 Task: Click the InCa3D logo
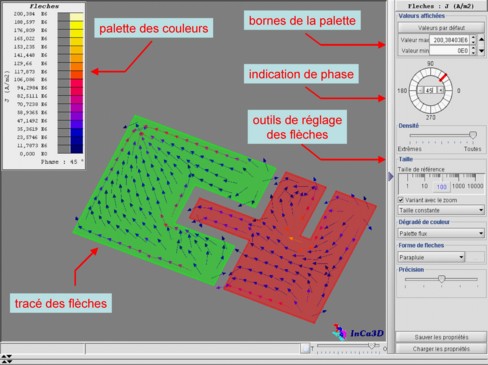pos(358,332)
